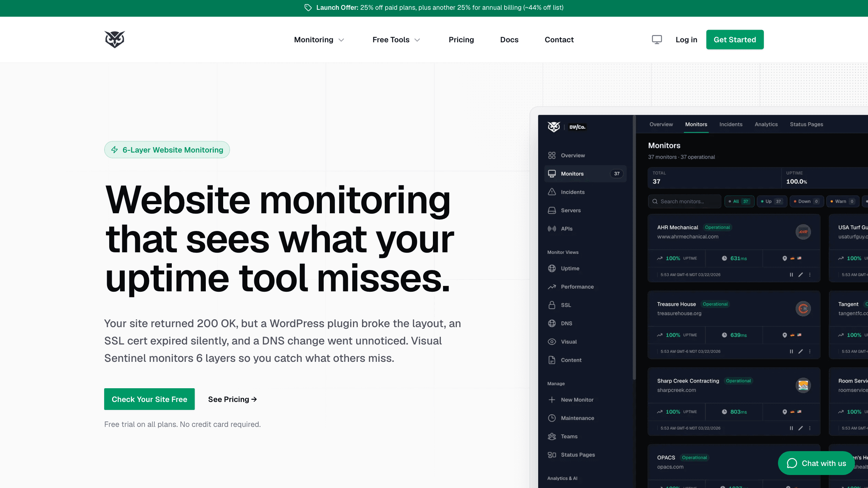868x488 pixels.
Task: Click the owl logo in the top navigation
Action: click(114, 39)
